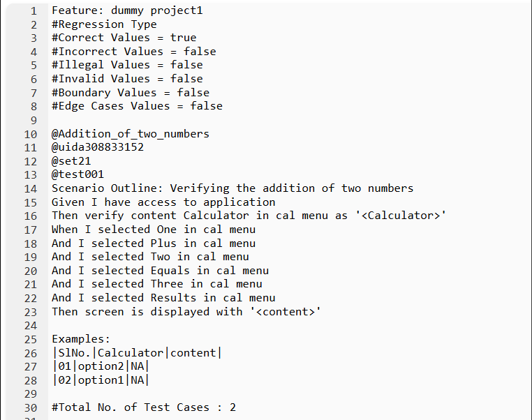Click the '@uida308833152' tag

pos(98,147)
